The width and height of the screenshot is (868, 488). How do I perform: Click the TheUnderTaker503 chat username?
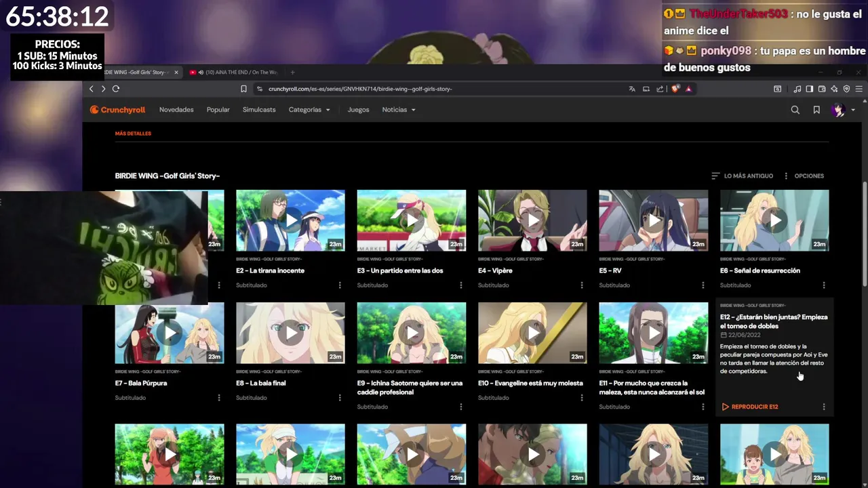coord(738,14)
